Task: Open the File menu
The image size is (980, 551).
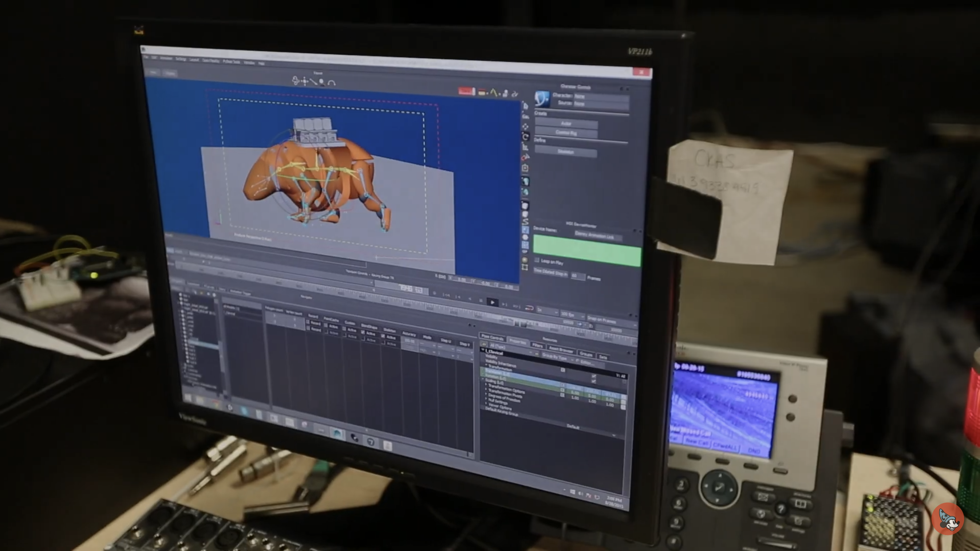Action: click(x=146, y=57)
